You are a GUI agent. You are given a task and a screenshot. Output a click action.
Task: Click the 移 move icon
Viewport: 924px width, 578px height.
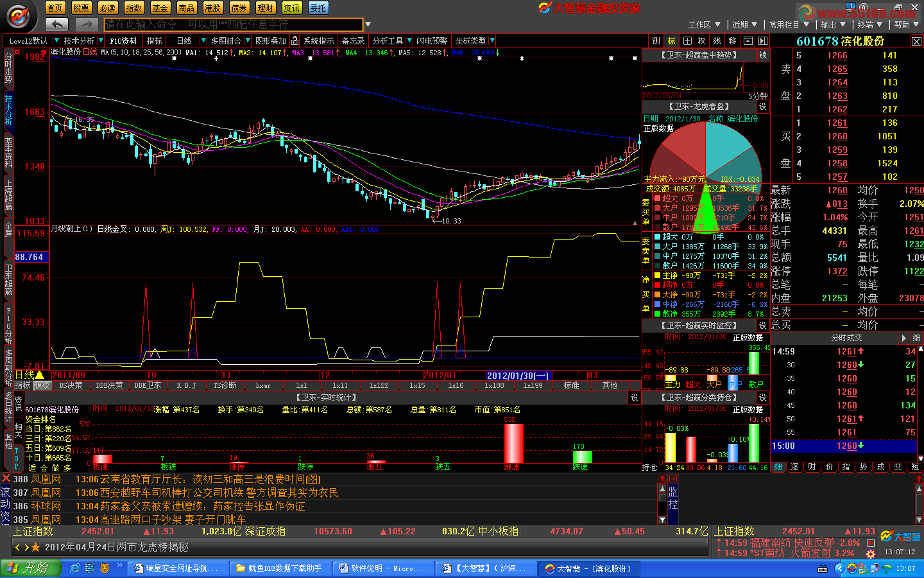[x=733, y=40]
